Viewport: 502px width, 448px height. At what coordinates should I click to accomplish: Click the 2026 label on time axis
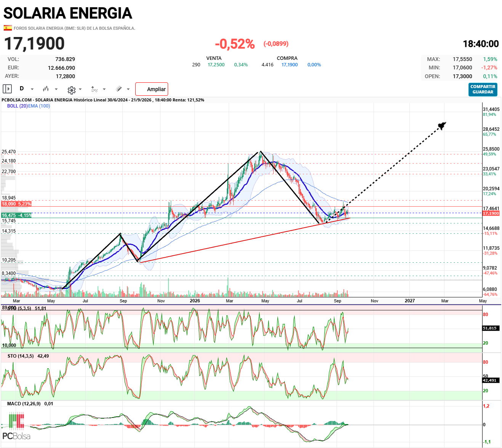coord(195,301)
